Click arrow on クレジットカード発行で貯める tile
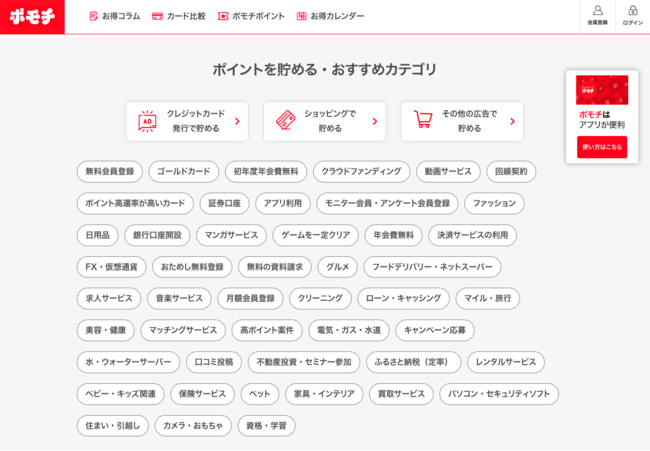Image resolution: width=650 pixels, height=451 pixels. tap(238, 121)
